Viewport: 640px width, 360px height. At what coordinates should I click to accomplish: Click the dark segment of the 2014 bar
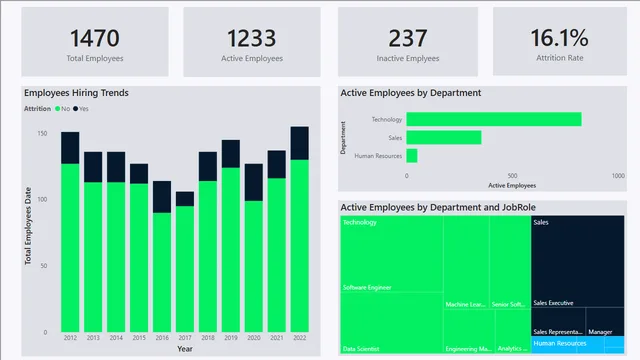click(x=116, y=167)
